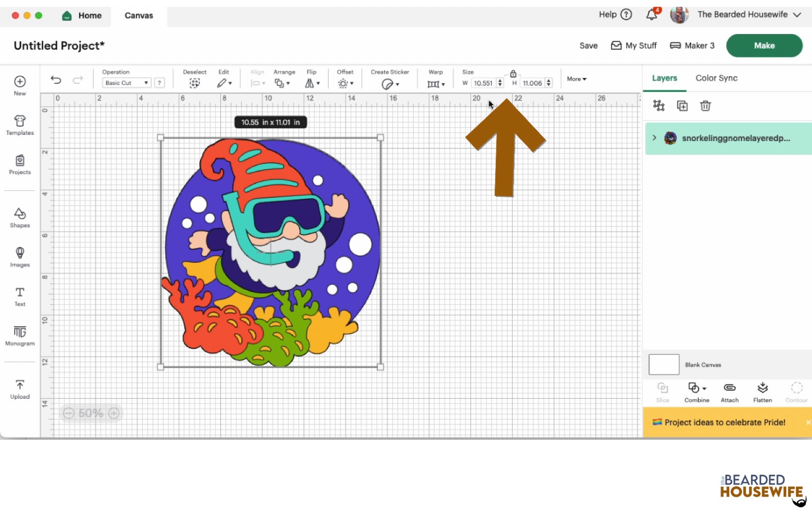This screenshot has width=812, height=516.
Task: Zoom in with the plus button
Action: click(114, 414)
